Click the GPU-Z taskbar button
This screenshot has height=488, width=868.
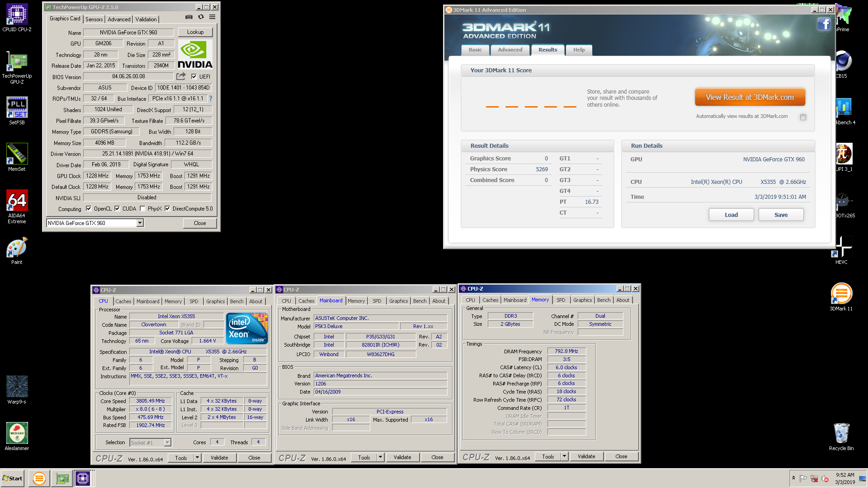[x=62, y=478]
